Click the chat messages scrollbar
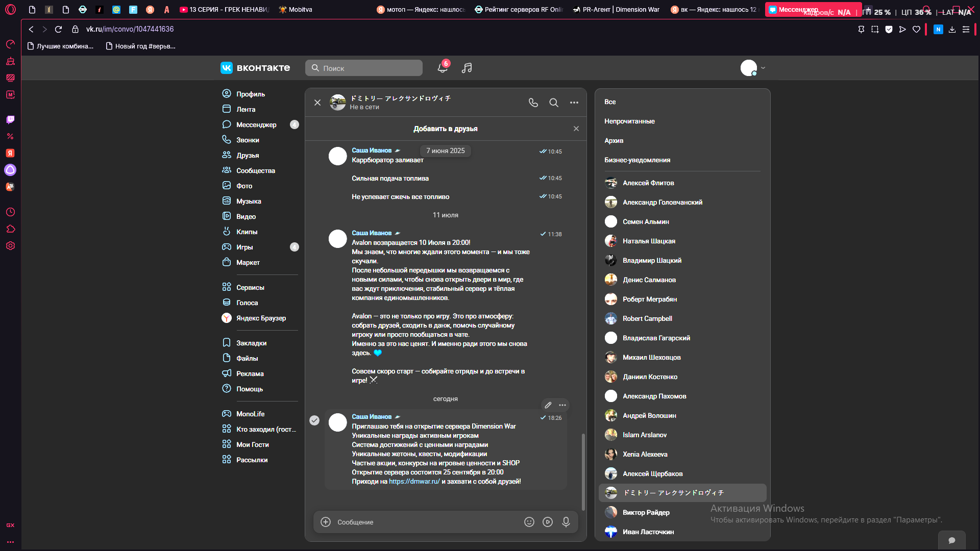Viewport: 980px width, 551px height. click(x=583, y=472)
